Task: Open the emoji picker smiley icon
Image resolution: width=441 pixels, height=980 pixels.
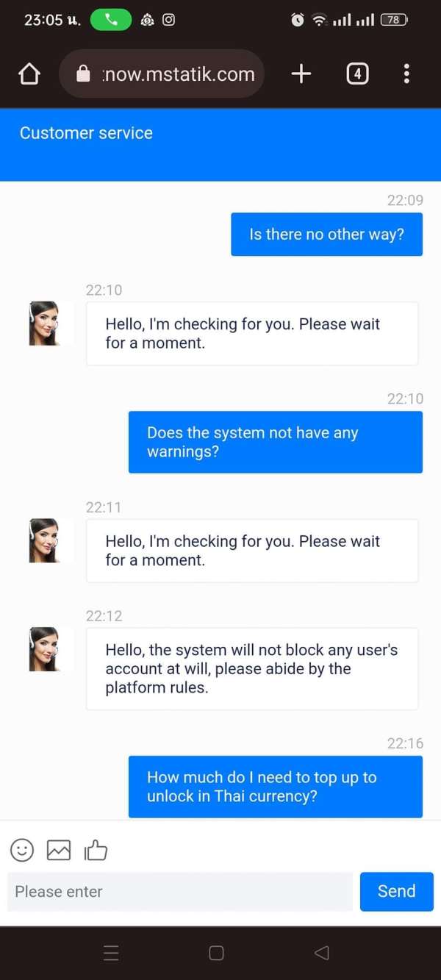Action: point(22,850)
